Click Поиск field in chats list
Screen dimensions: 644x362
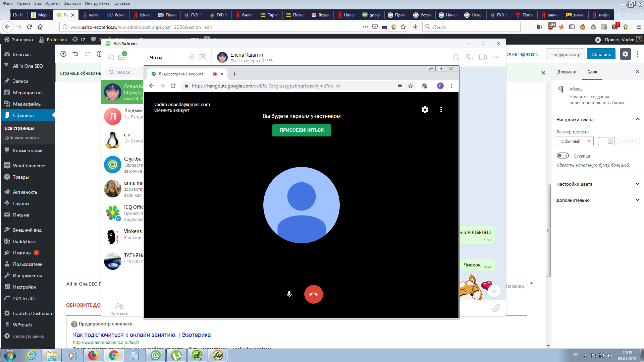click(x=124, y=72)
